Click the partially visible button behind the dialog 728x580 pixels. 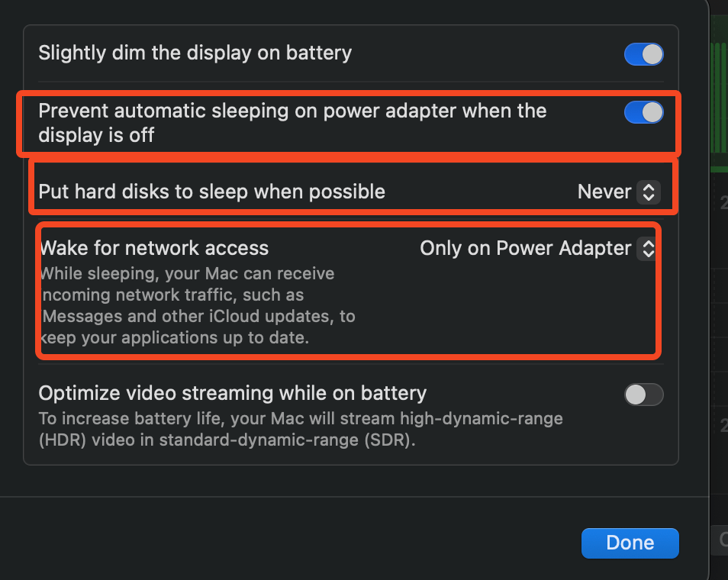[721, 540]
